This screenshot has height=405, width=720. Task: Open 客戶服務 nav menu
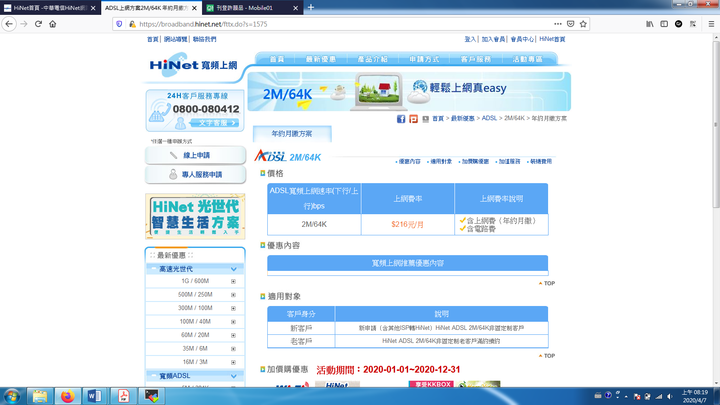pos(476,59)
